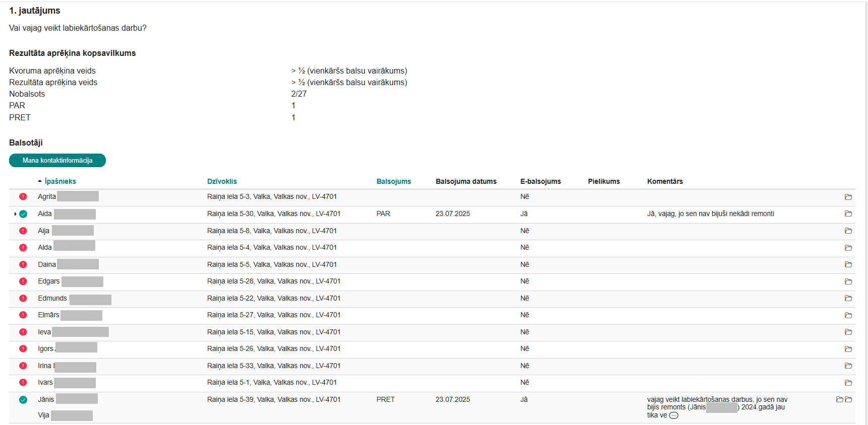Click the Kvoruma aprēķina veids label
868x425 pixels.
[52, 70]
